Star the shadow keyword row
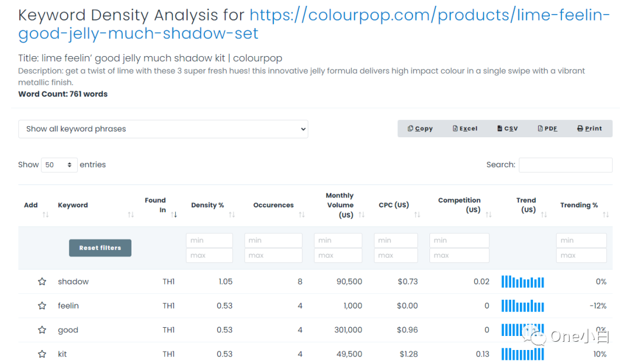Viewport: 631px width, 364px height. pyautogui.click(x=42, y=282)
